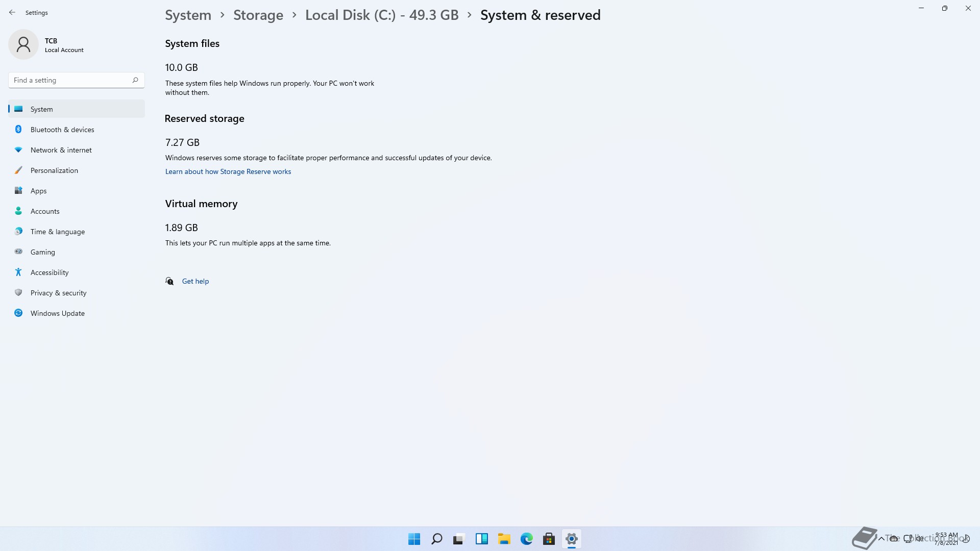Viewport: 980px width, 551px height.
Task: Open clock showing 9:53 AM
Action: click(946, 539)
